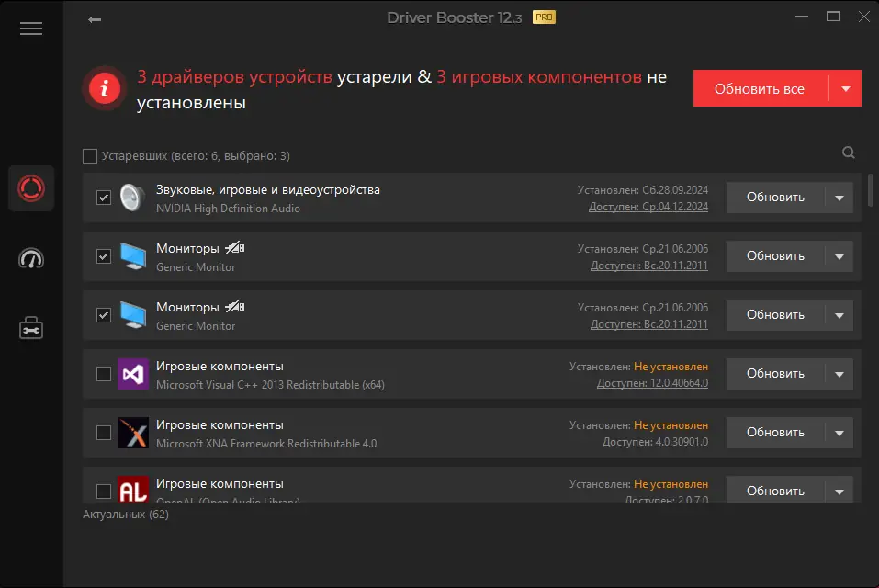The image size is (879, 588).
Task: Click the Звуковые, игровые и видеоустройства title
Action: (x=268, y=190)
